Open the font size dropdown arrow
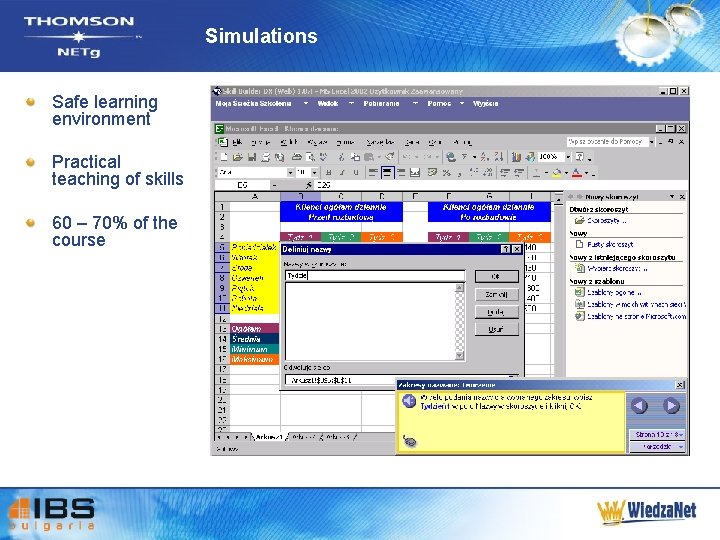This screenshot has height=540, width=720. pos(315,173)
